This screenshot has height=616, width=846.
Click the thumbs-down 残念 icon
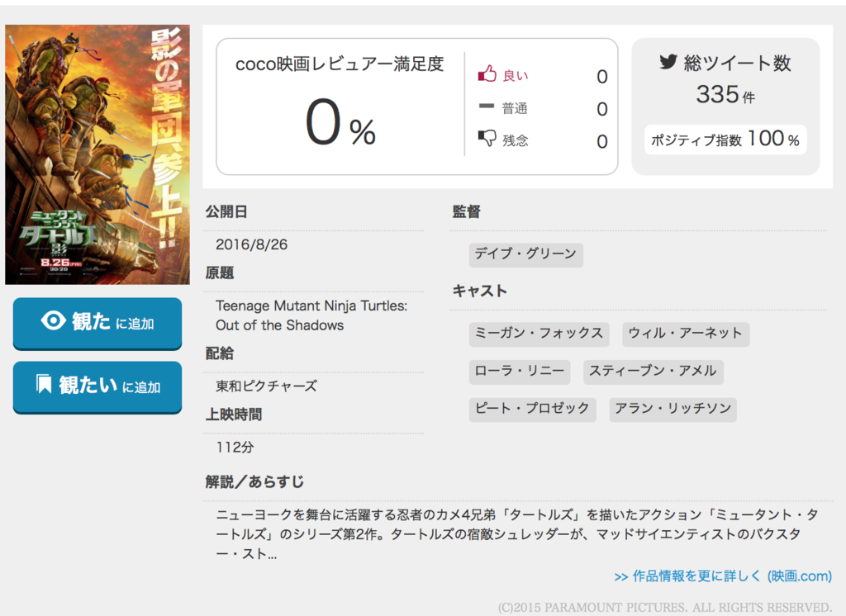pos(487,138)
